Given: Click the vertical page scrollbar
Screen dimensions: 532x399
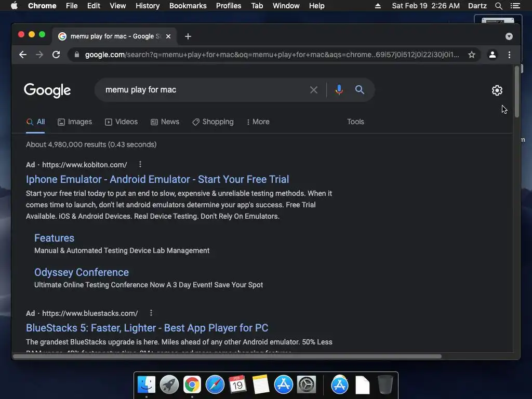Looking at the screenshot, I should pyautogui.click(x=517, y=91).
